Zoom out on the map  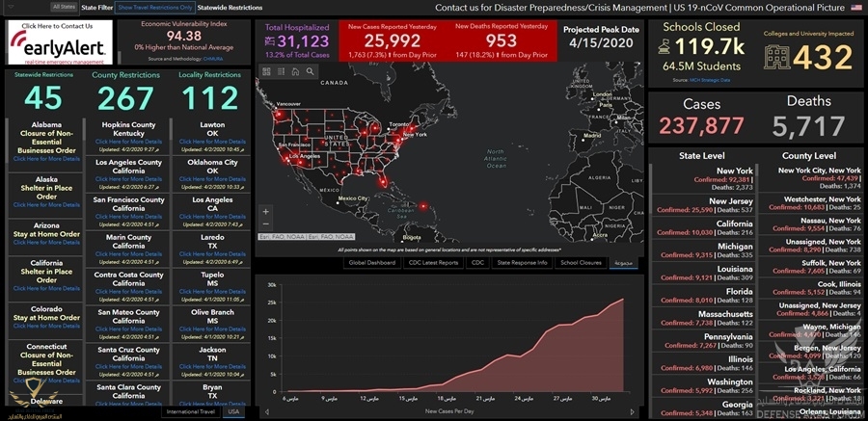[x=266, y=224]
